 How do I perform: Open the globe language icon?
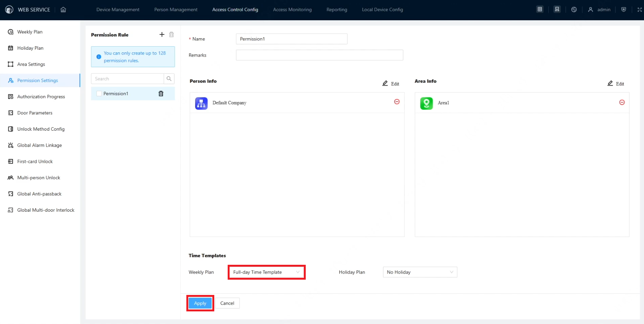click(574, 10)
